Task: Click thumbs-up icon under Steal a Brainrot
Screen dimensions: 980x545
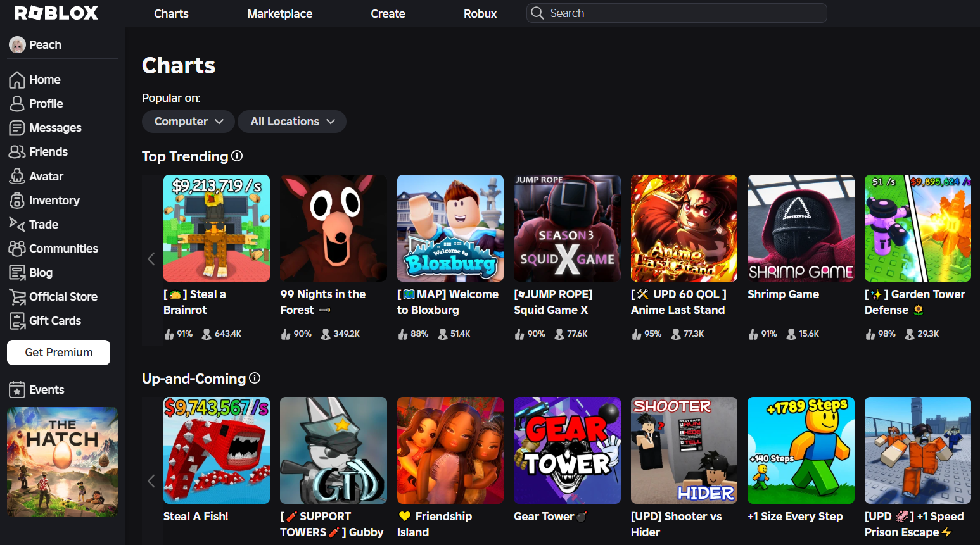Action: pos(169,334)
